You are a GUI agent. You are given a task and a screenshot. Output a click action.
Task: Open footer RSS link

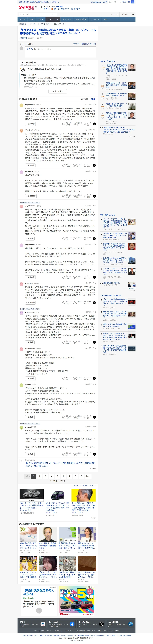(104, 630)
